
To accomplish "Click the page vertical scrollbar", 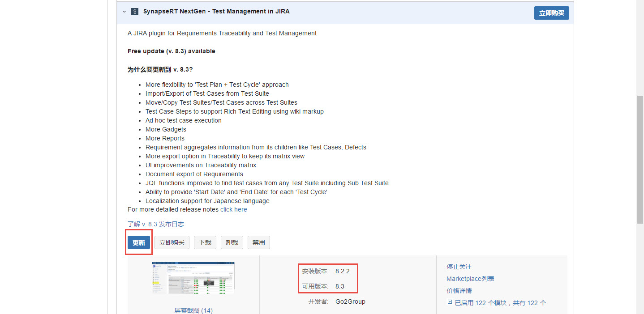I will [x=640, y=159].
